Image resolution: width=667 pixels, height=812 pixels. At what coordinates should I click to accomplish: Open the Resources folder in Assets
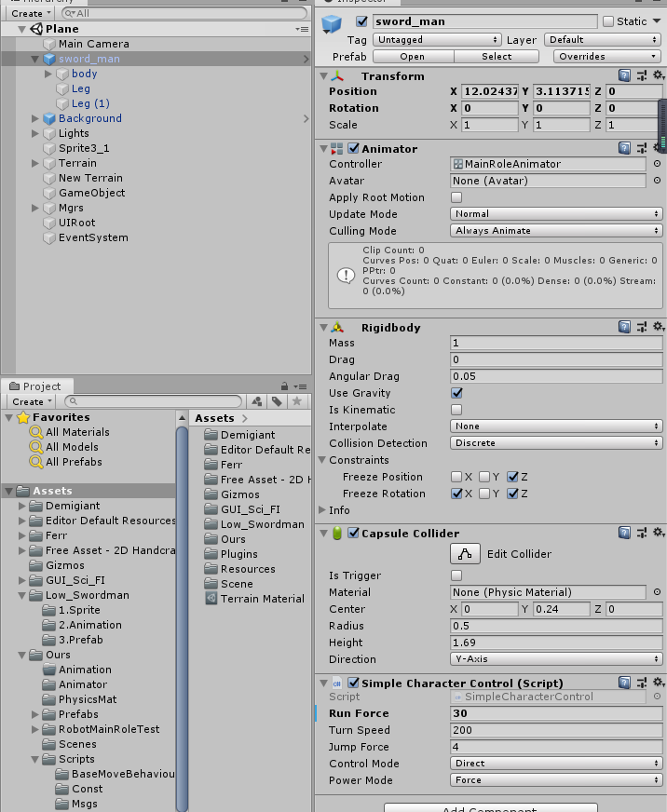click(x=248, y=569)
